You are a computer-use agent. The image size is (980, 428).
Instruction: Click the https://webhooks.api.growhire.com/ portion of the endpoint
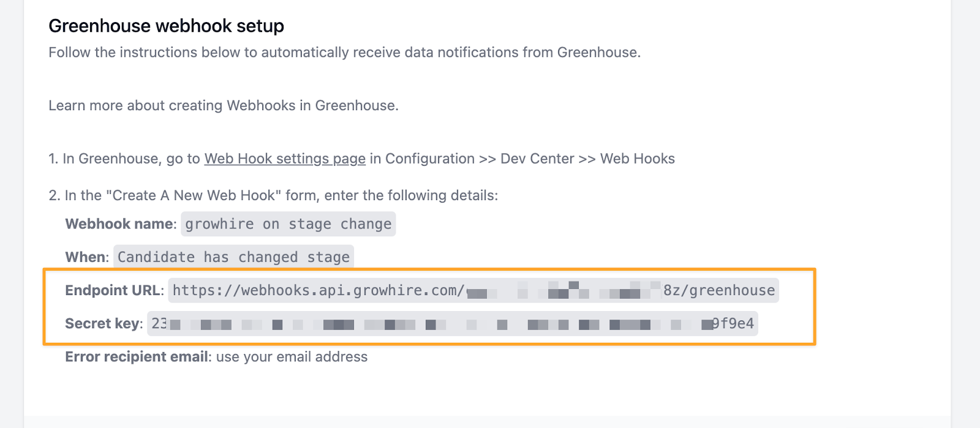[x=318, y=290]
